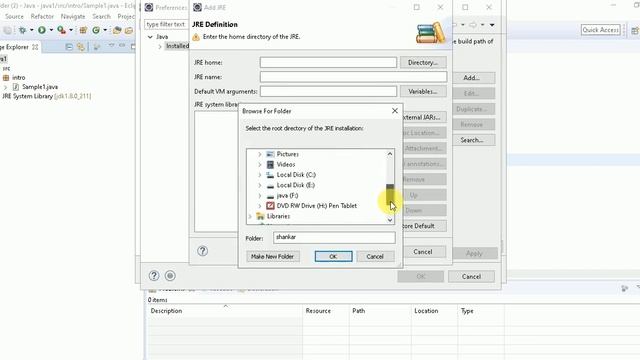Cancel the Browse For Folder dialog
Screen dimensions: 640x360
[x=375, y=256]
